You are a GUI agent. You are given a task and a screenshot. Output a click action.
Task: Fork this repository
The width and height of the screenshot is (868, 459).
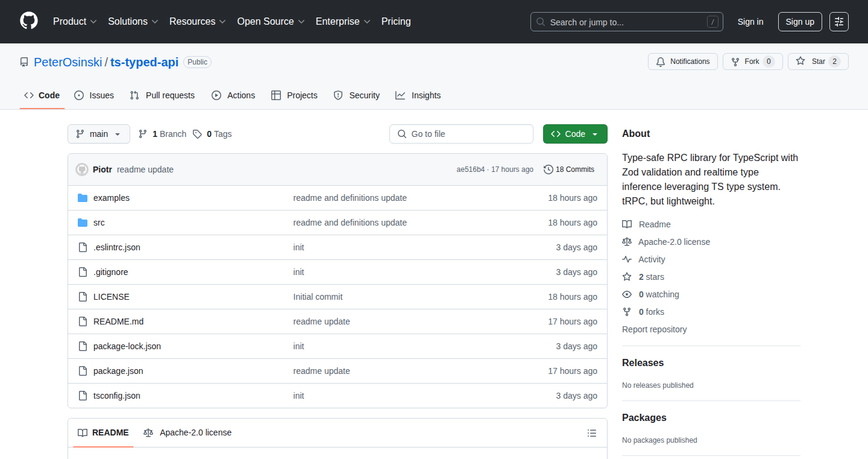752,62
